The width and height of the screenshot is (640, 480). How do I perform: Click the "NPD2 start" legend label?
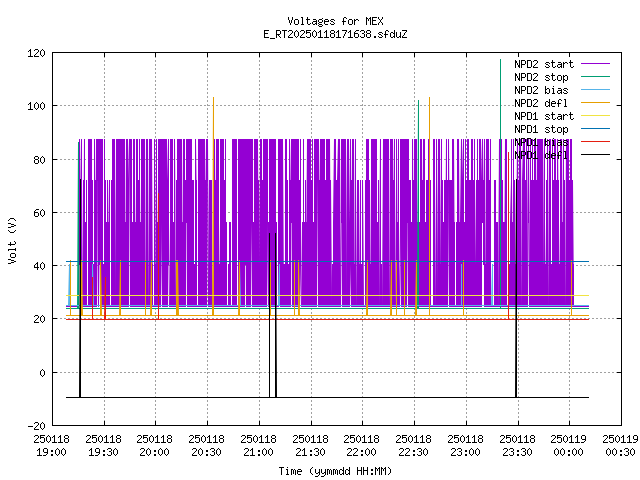click(544, 64)
